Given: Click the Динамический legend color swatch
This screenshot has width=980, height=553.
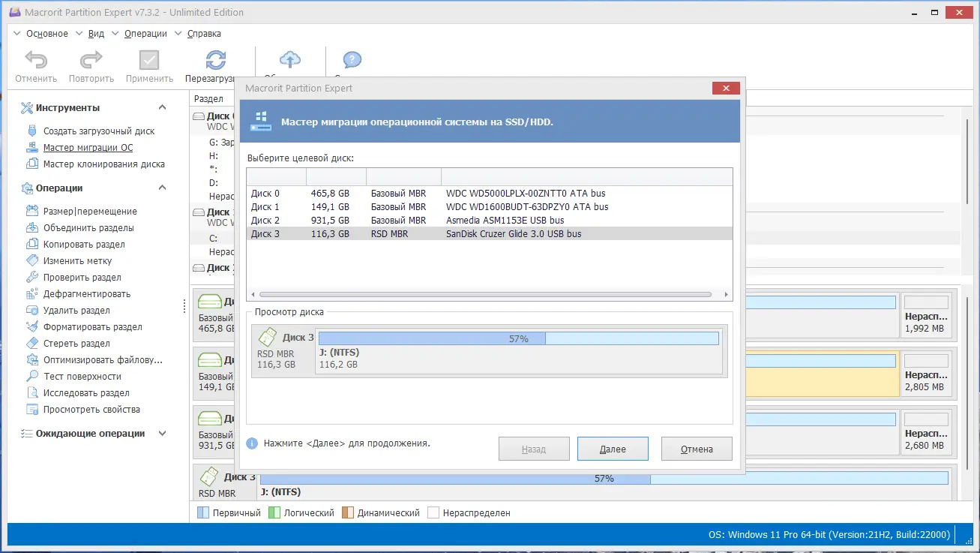Looking at the screenshot, I should tap(347, 512).
